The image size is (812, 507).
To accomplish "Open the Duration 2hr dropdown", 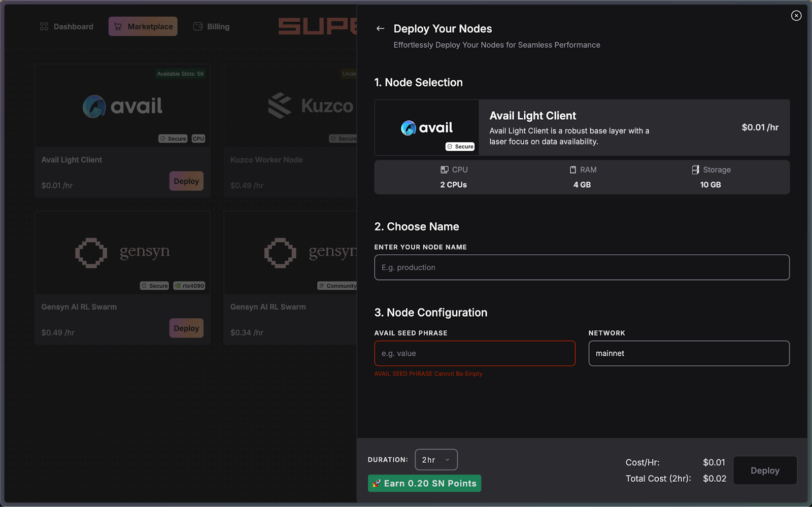I will [436, 460].
